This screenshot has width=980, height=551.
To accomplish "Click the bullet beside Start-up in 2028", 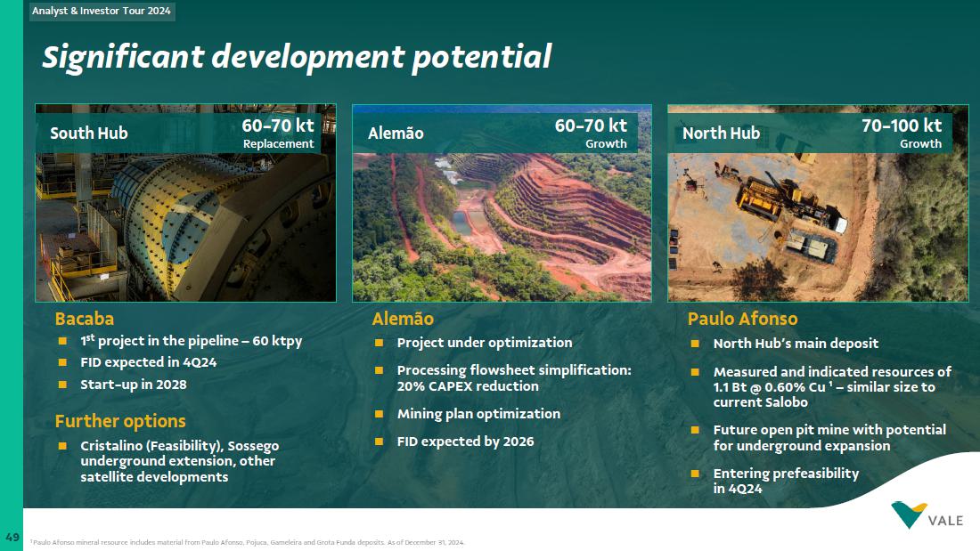I will (62, 385).
